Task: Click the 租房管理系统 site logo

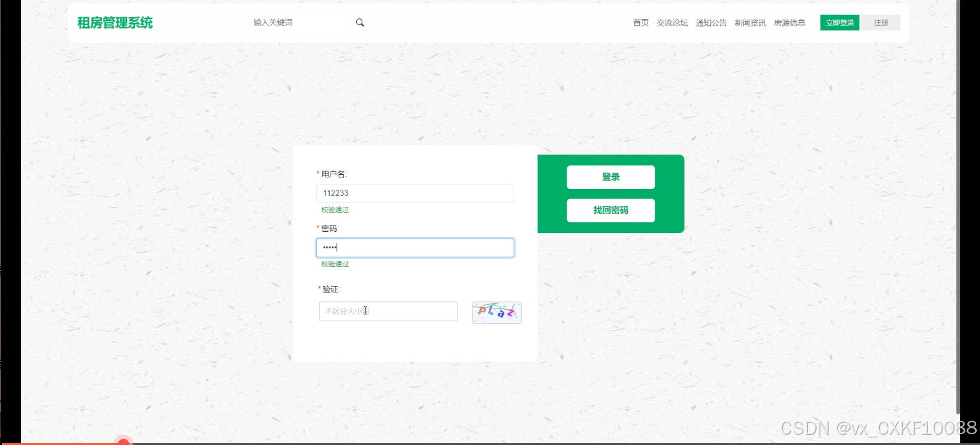Action: [x=115, y=23]
